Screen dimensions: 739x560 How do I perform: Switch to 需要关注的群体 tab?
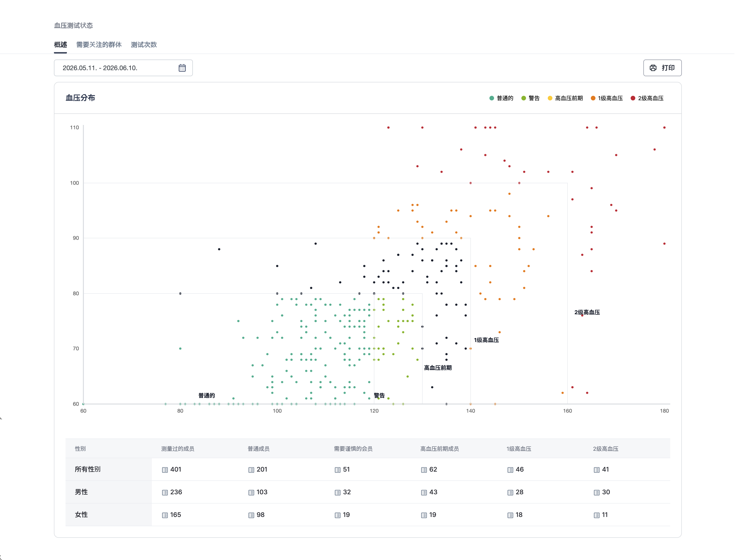coord(99,45)
